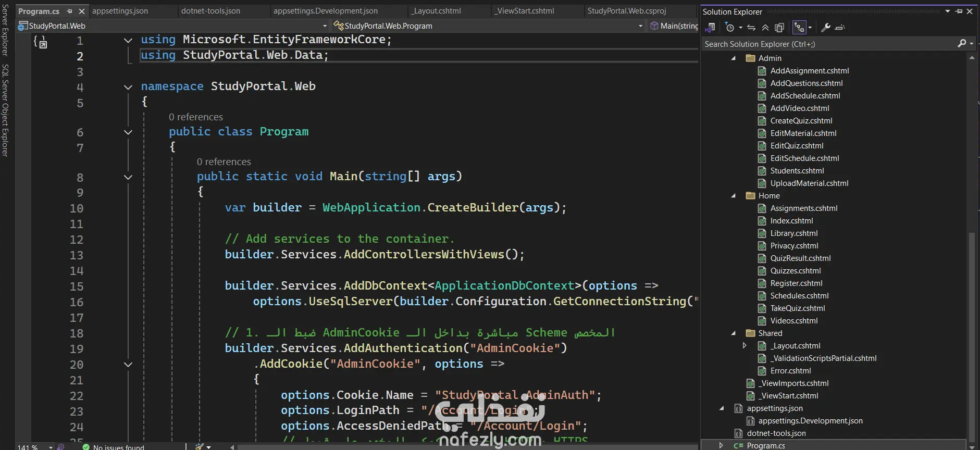Image resolution: width=980 pixels, height=450 pixels.
Task: Click the 0 references link above Program
Action: (196, 117)
